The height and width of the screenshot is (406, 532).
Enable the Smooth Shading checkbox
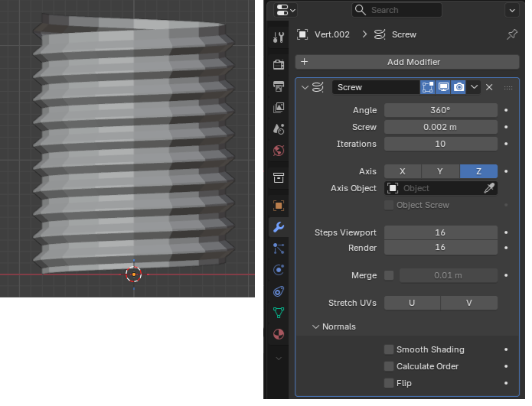click(389, 349)
